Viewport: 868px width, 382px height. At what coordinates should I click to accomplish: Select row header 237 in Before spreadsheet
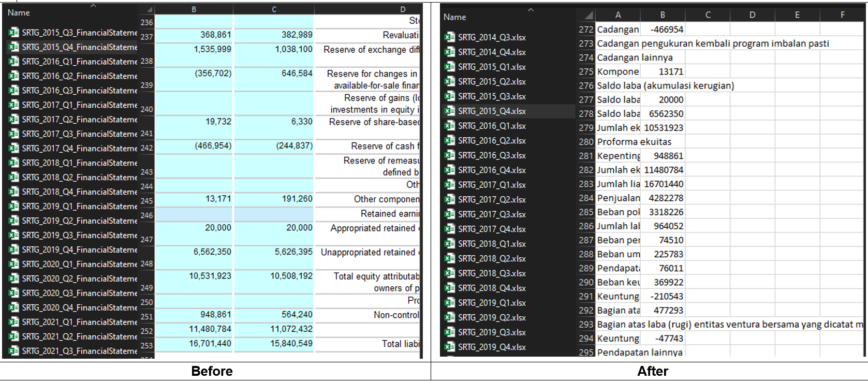click(146, 37)
